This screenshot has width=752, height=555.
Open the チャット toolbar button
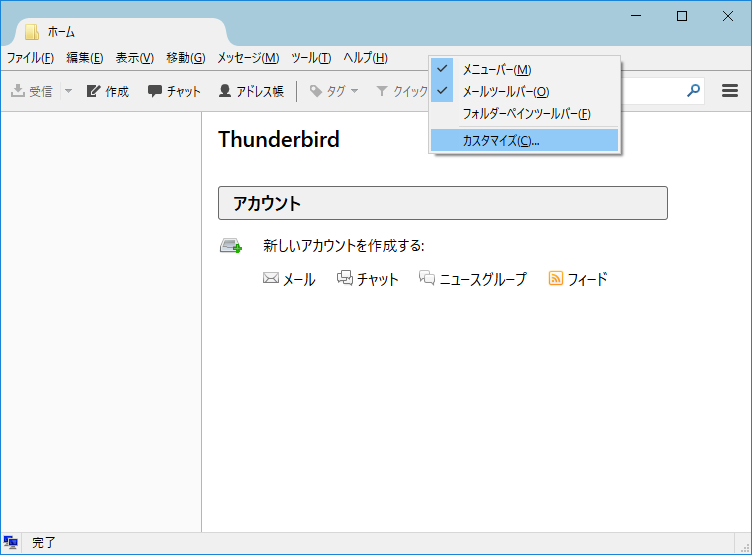pyautogui.click(x=174, y=91)
